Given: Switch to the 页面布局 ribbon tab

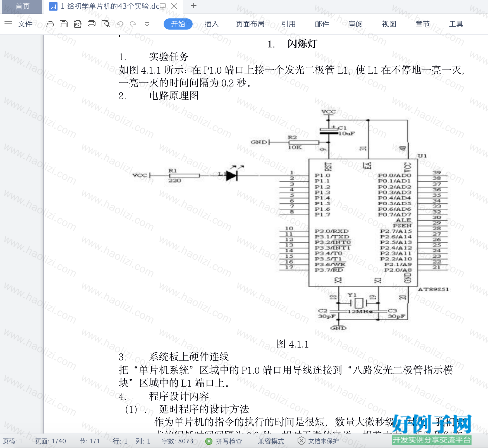Looking at the screenshot, I should point(250,24).
